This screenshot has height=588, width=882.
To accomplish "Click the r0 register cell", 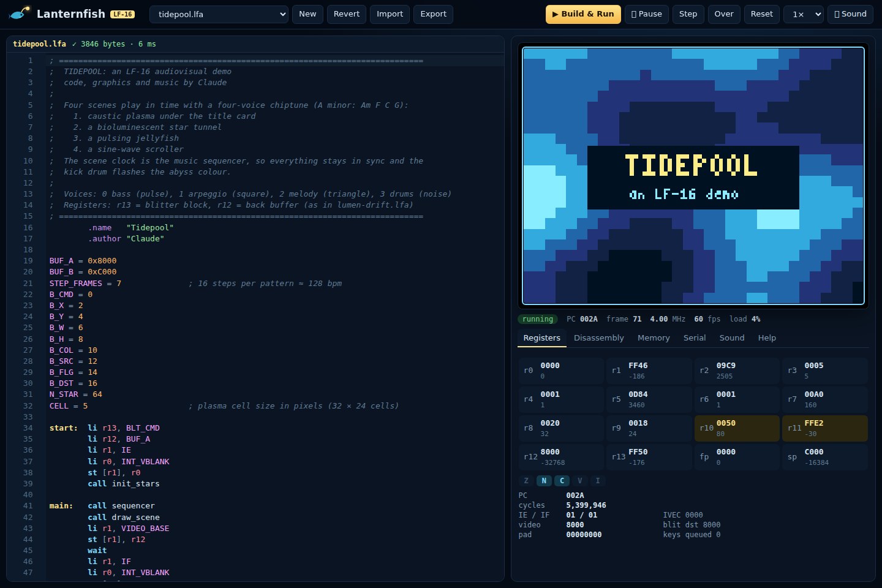I will (560, 371).
